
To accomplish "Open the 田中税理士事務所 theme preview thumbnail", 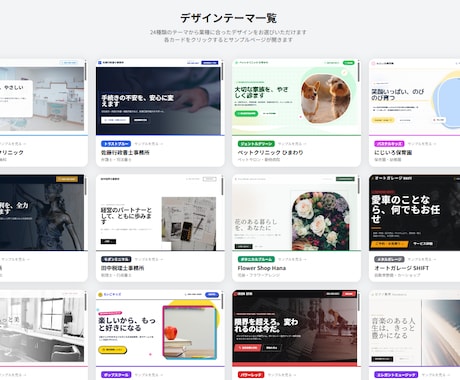I will (x=160, y=213).
